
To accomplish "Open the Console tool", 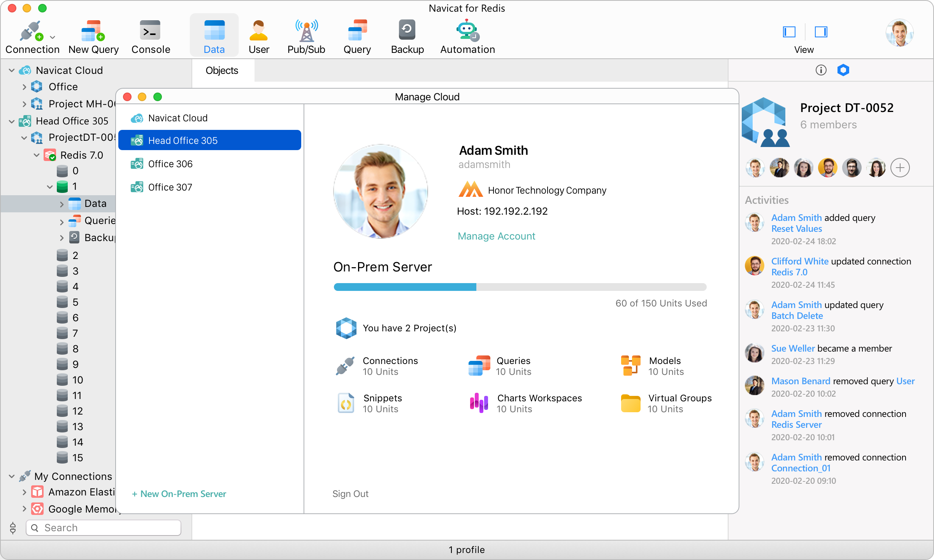I will point(151,37).
